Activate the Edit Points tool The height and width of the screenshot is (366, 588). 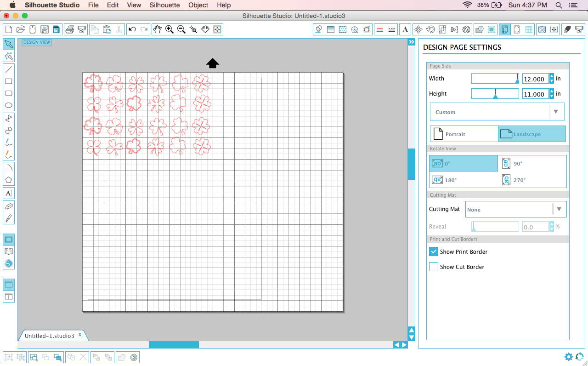9,57
